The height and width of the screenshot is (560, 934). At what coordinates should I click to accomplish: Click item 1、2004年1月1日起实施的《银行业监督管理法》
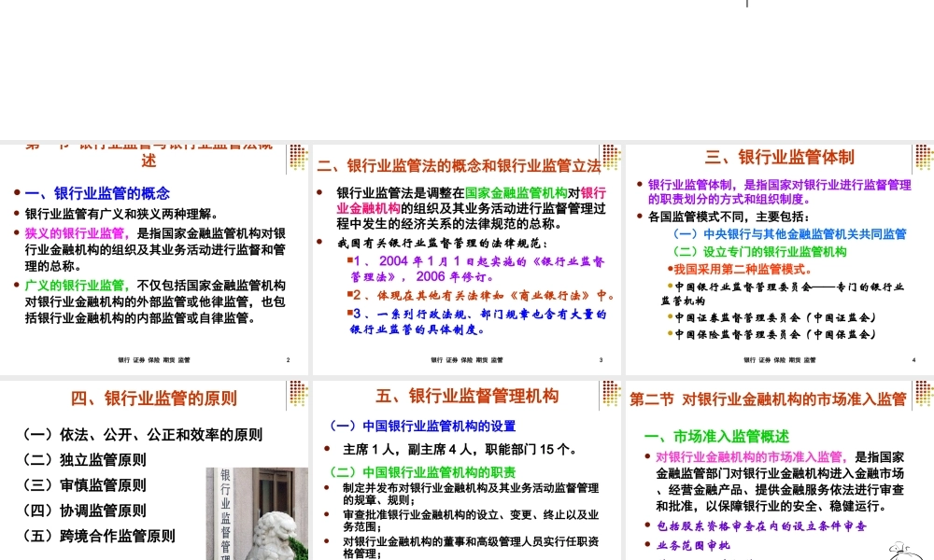tap(476, 269)
